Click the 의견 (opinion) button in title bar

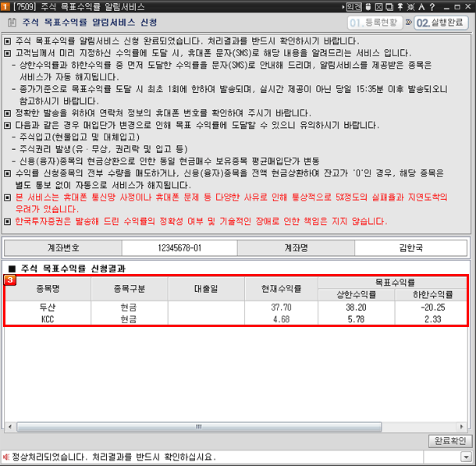[x=354, y=7]
